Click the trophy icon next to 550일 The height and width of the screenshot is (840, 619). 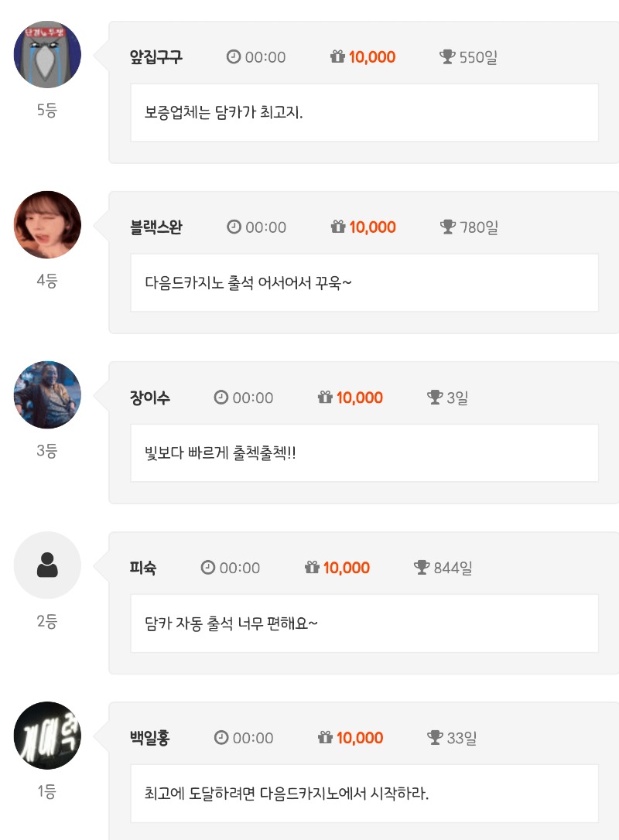point(447,56)
